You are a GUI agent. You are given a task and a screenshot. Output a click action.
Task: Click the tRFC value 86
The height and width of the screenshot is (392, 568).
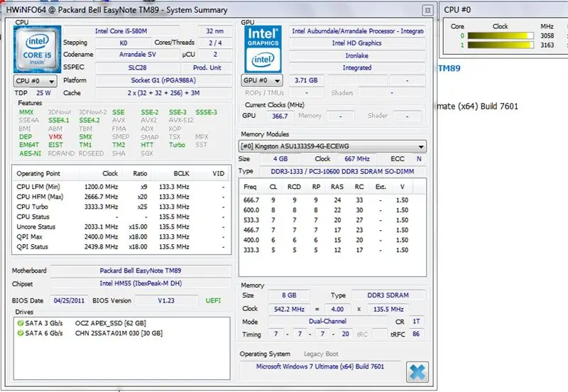click(416, 334)
